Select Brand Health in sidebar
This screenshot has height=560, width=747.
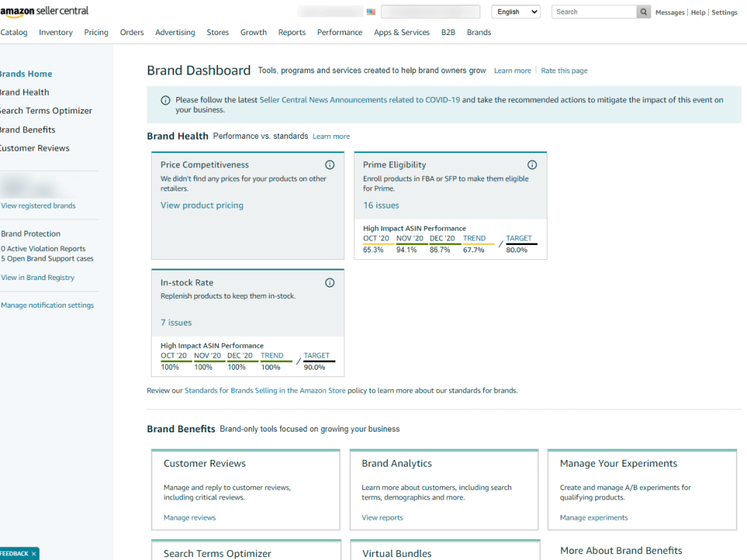25,93
